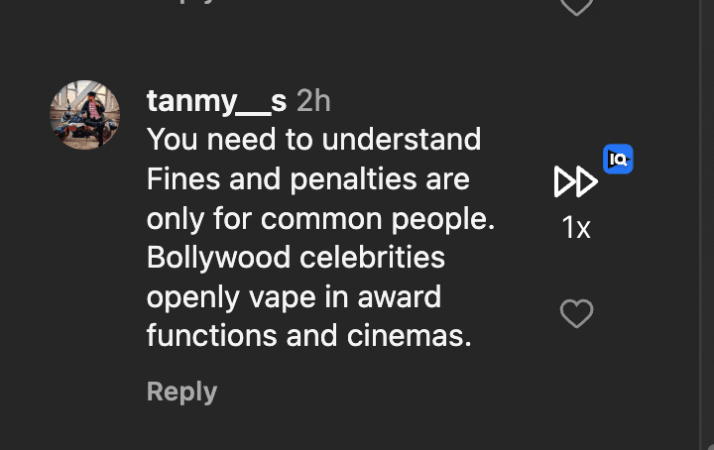Like the tanmy__s comment with the heart
The width and height of the screenshot is (714, 450).
[x=576, y=314]
